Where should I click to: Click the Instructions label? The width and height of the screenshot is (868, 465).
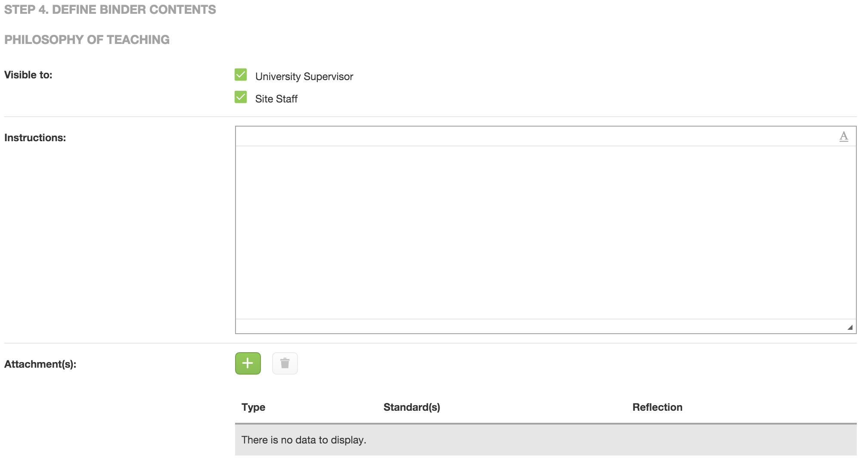(35, 138)
